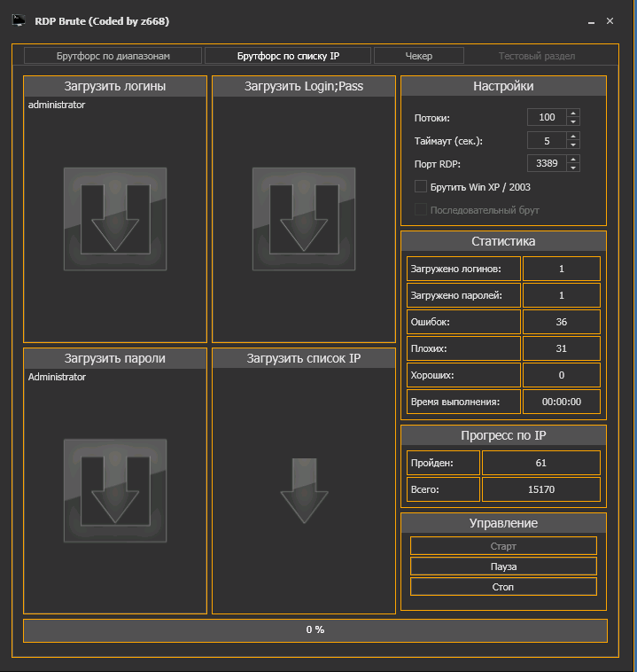Toggle the Последовательный брут checkbox
637x672 pixels.
(421, 210)
